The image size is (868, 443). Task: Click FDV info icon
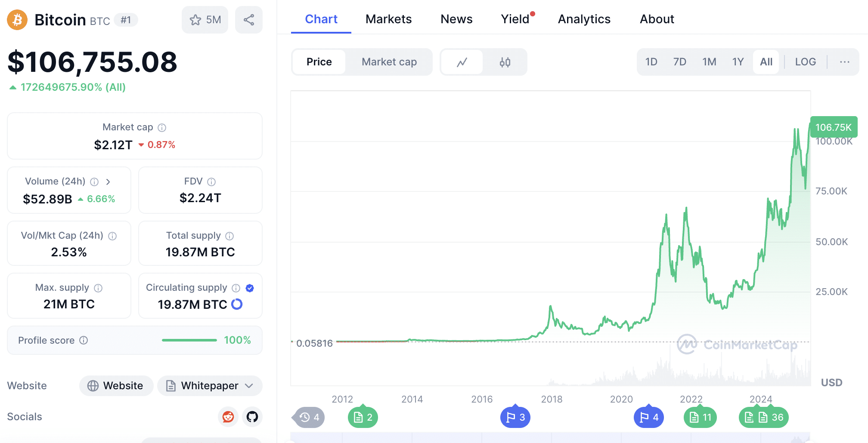point(211,182)
